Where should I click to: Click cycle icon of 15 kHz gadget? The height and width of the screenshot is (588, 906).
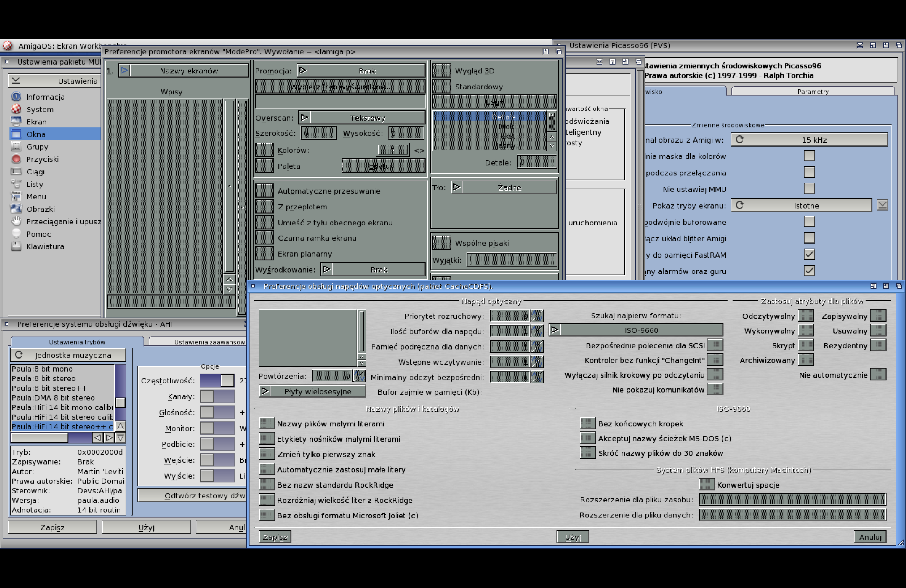click(x=739, y=140)
